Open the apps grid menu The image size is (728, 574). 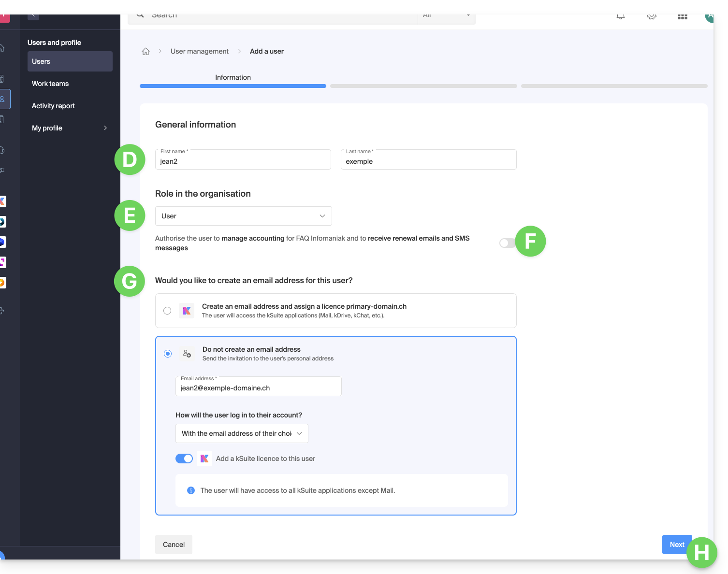click(682, 16)
